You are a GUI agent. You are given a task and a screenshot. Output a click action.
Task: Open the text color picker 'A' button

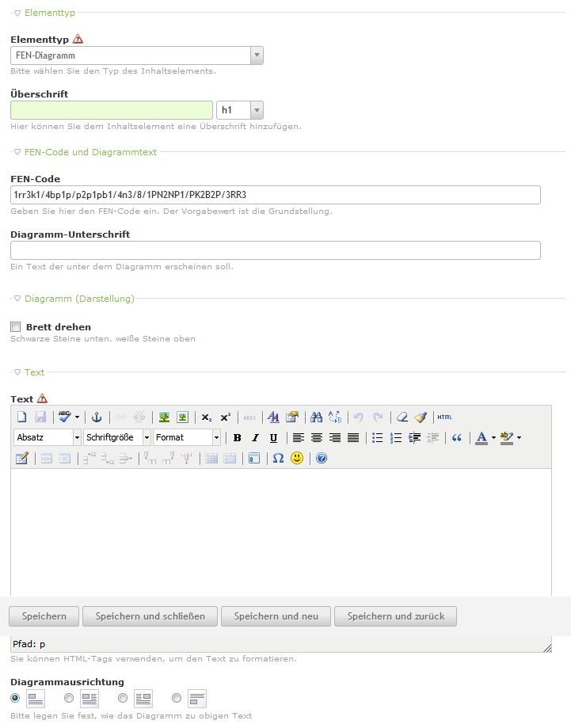(482, 437)
